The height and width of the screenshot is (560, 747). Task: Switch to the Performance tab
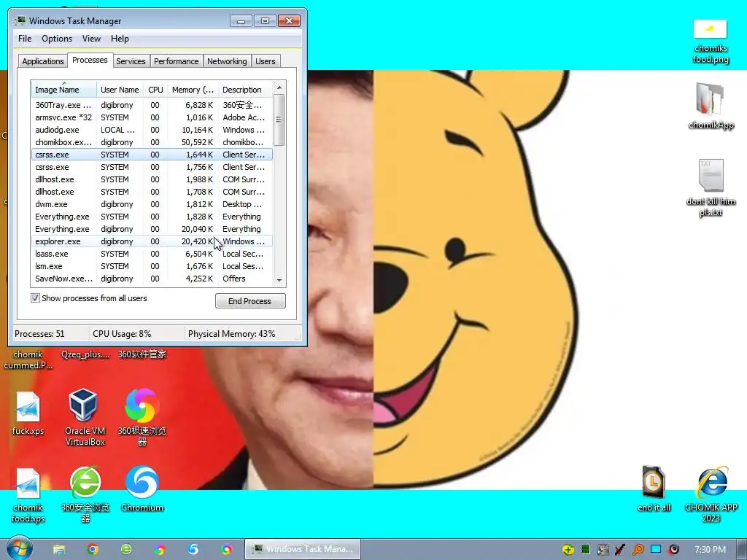pyautogui.click(x=176, y=61)
